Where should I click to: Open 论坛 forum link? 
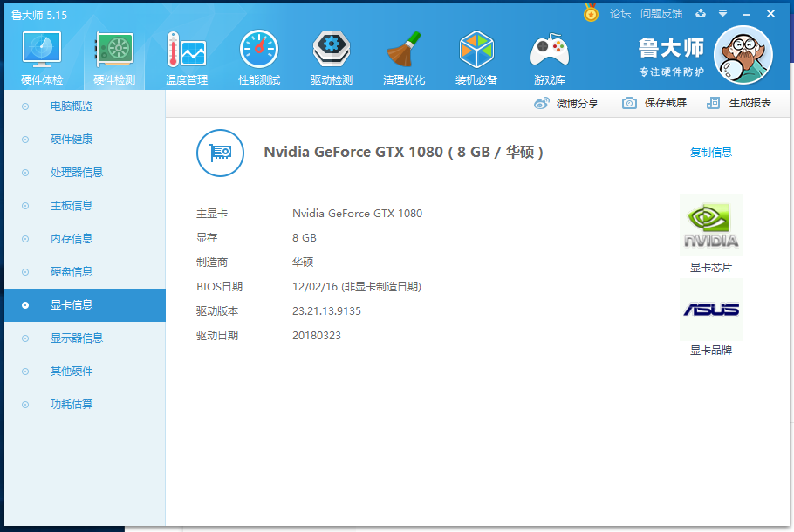click(620, 14)
